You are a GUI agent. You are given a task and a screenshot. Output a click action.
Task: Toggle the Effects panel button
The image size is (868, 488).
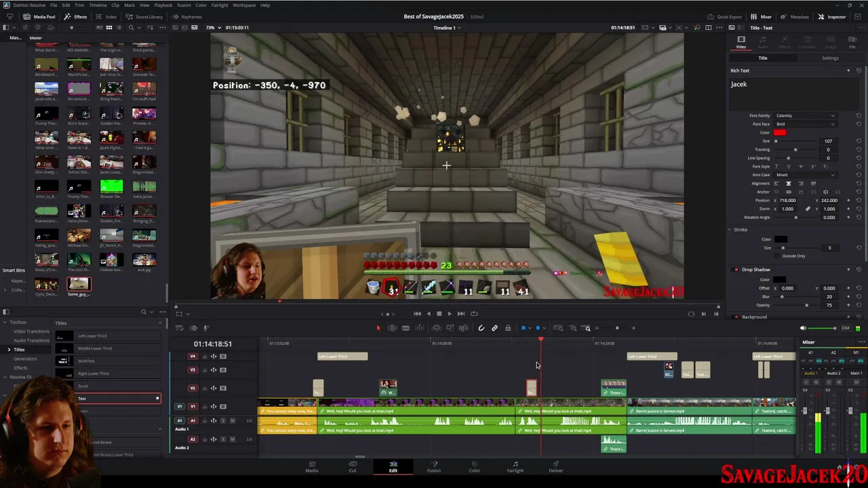(77, 16)
